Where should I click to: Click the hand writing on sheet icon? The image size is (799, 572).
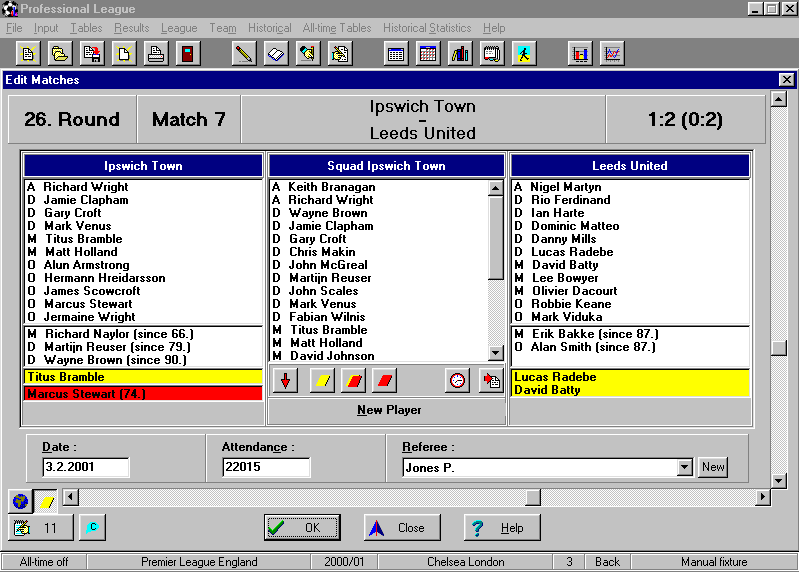[340, 53]
